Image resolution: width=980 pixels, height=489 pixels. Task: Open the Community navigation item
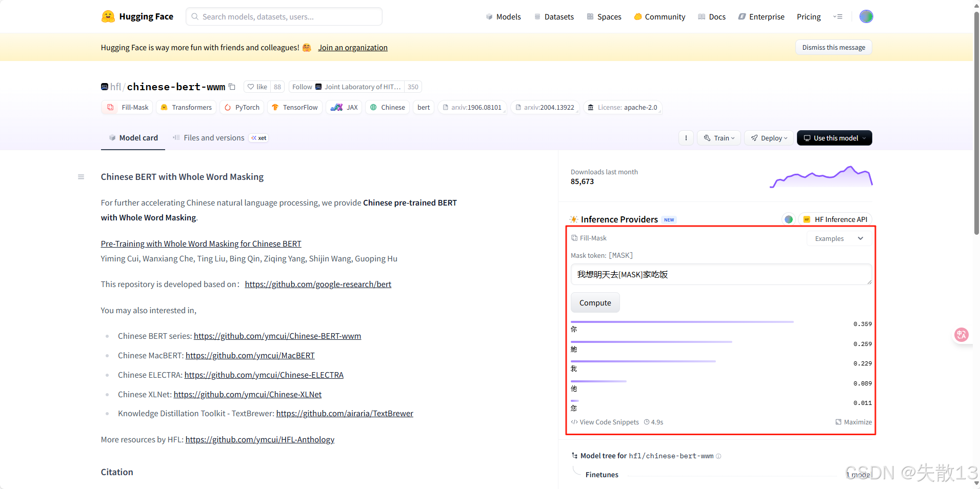(659, 16)
